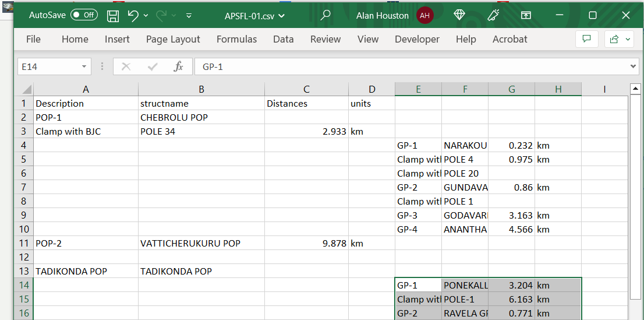Open the Customize Quick Access Toolbar dropdown

click(189, 16)
